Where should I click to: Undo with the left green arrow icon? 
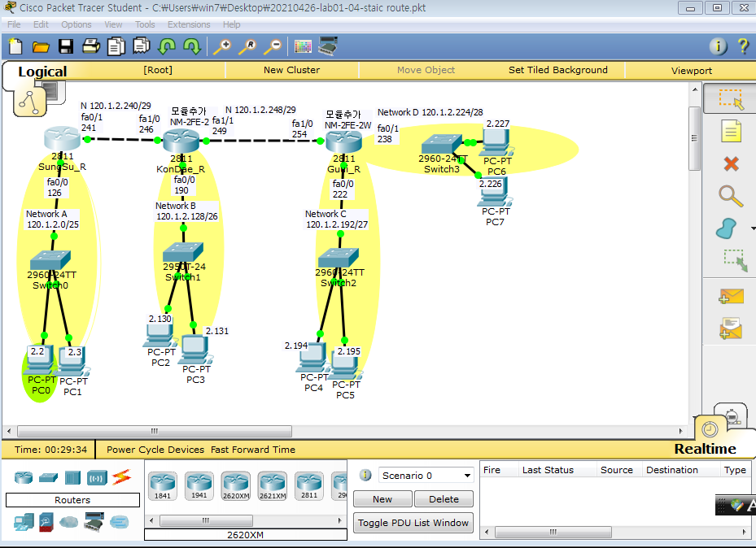(167, 46)
